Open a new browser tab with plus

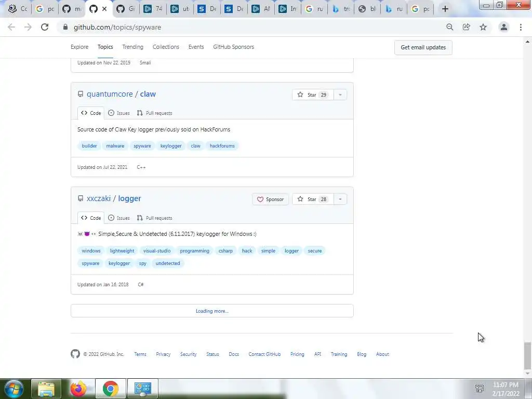(x=445, y=9)
